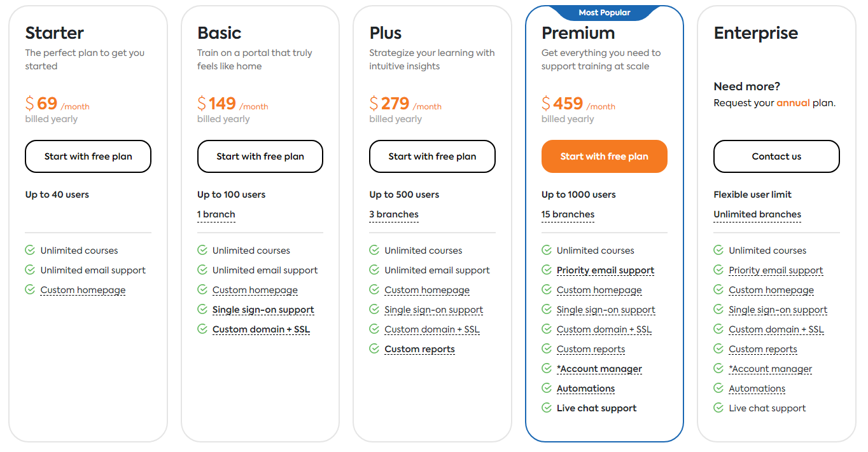868x452 pixels.
Task: Click the 15 branches label under Premium
Action: [568, 214]
